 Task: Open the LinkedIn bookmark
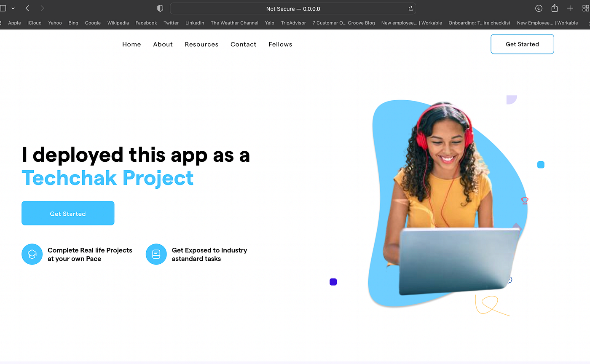pyautogui.click(x=195, y=23)
